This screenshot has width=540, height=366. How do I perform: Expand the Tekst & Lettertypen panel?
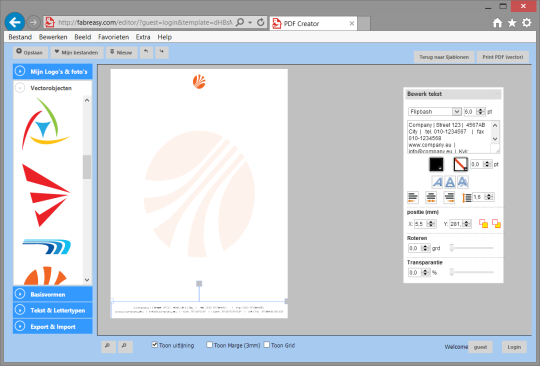coord(53,311)
